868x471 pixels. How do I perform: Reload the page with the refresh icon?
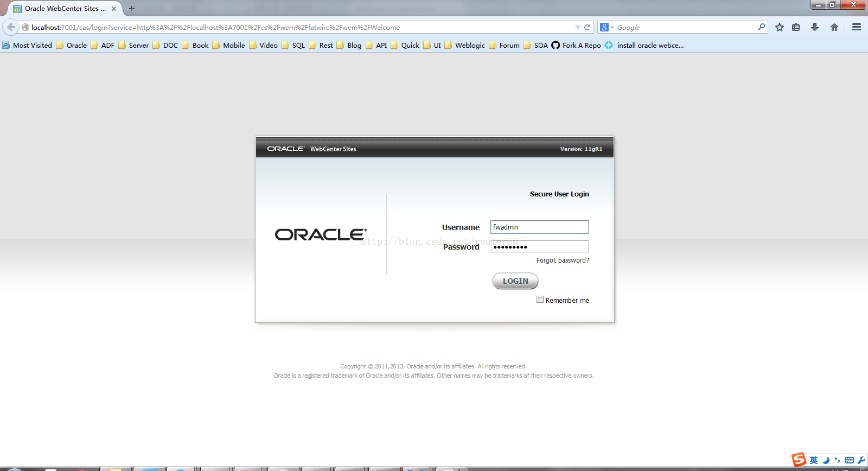[587, 27]
